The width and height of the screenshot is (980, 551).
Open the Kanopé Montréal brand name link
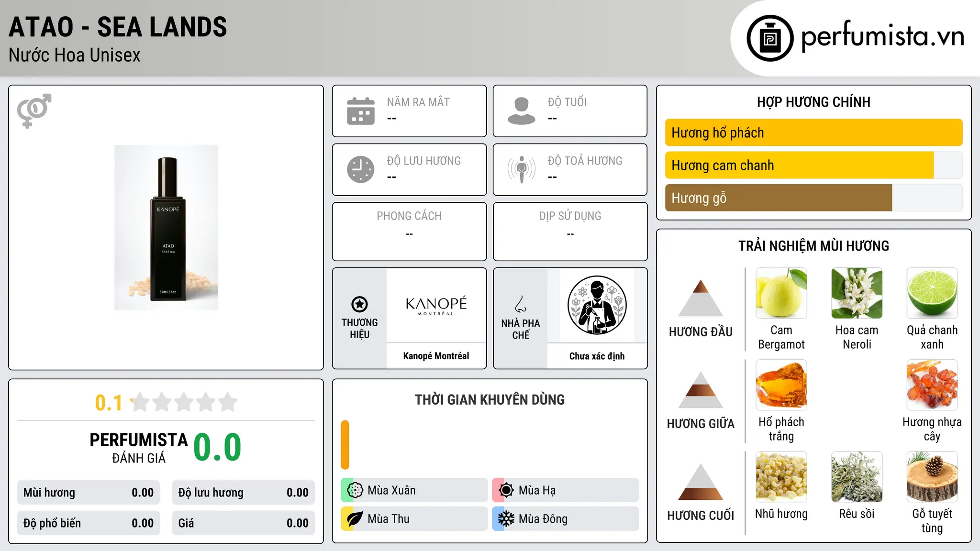tap(436, 356)
